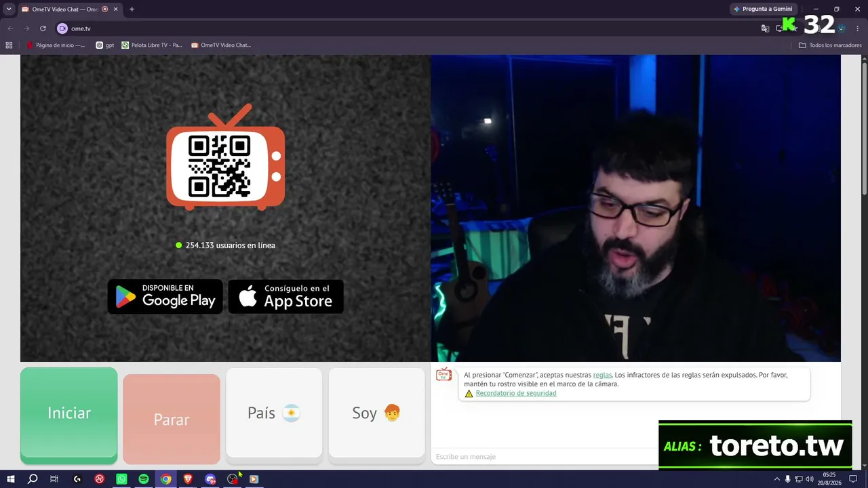Click the OmeTV QR code TV logo
This screenshot has width=868, height=488.
point(226,157)
